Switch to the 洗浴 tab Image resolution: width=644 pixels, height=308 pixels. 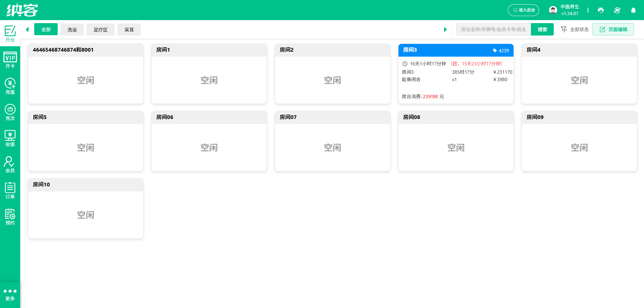click(x=72, y=29)
